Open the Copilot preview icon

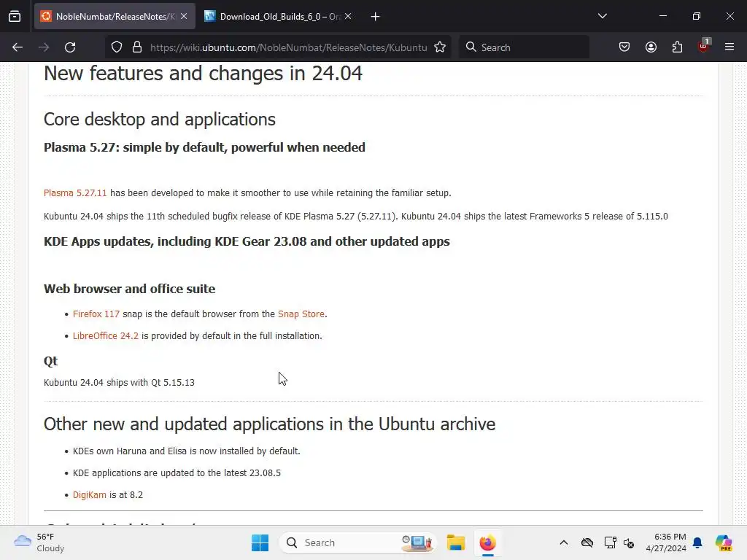pos(724,542)
